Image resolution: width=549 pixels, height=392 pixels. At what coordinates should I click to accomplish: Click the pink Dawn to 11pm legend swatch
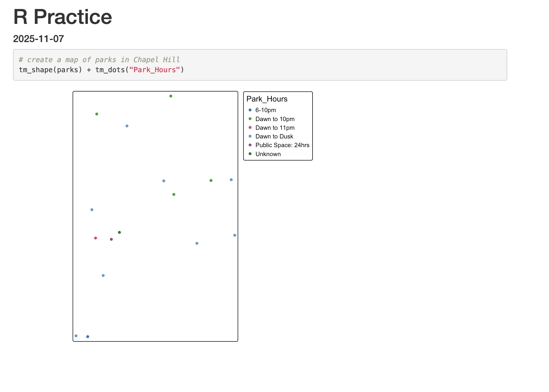(x=250, y=128)
